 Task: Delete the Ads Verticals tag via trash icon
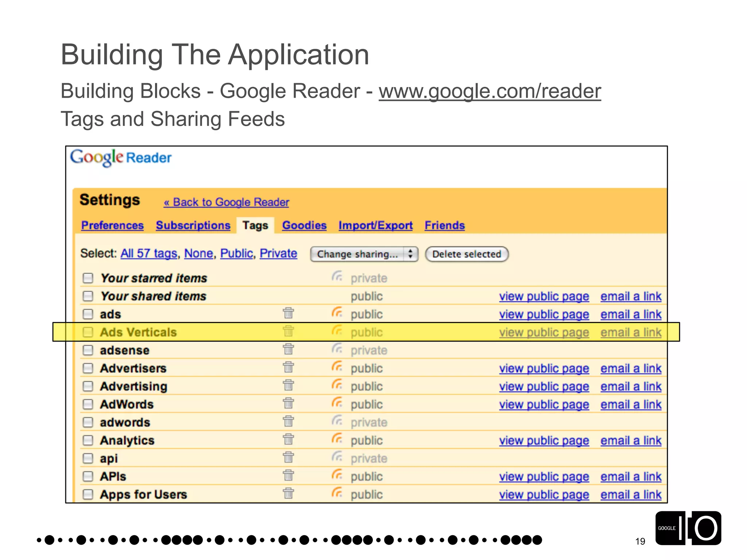(288, 331)
